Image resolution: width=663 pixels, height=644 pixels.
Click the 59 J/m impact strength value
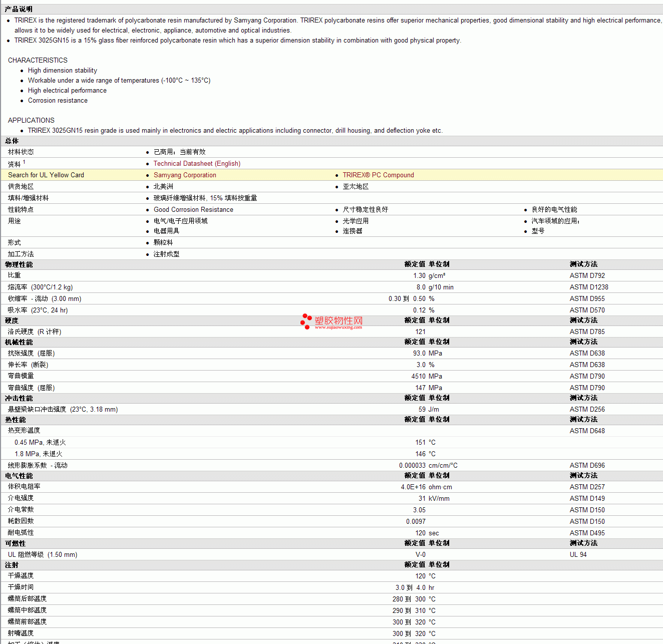429,410
